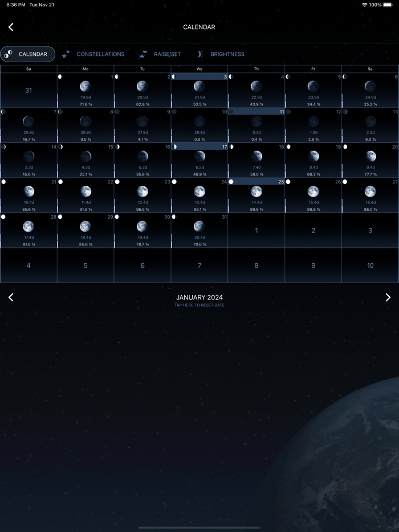The image size is (399, 532).
Task: Choose January 30 moon at 78.7 %
Action: pyautogui.click(x=142, y=230)
